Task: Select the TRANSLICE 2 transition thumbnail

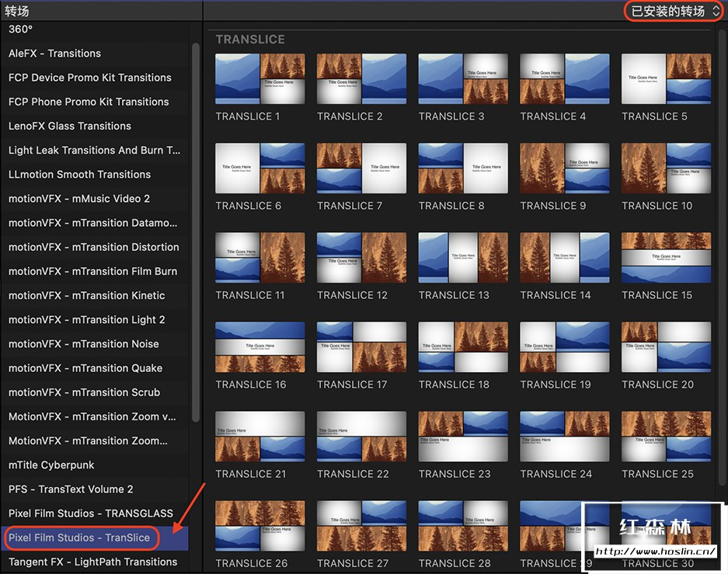Action: tap(362, 78)
